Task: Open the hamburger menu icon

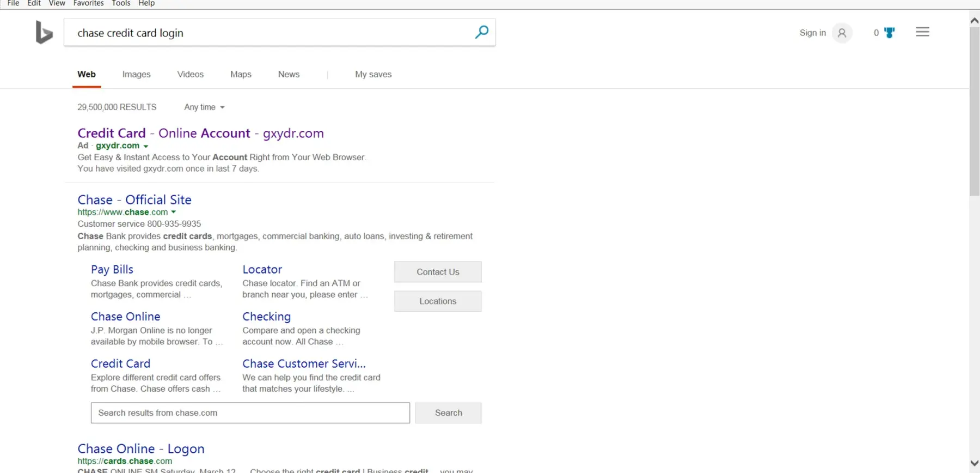Action: pos(922,32)
